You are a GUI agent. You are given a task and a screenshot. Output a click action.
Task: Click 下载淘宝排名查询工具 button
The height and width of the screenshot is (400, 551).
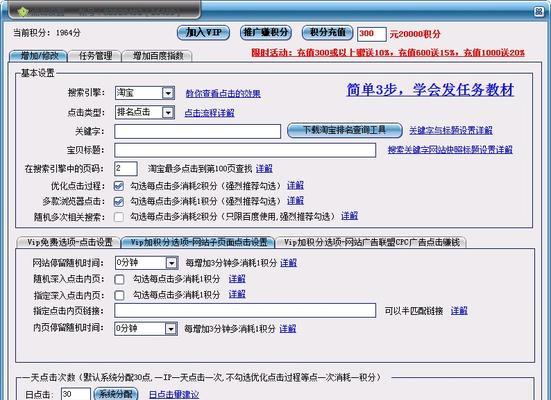(345, 130)
